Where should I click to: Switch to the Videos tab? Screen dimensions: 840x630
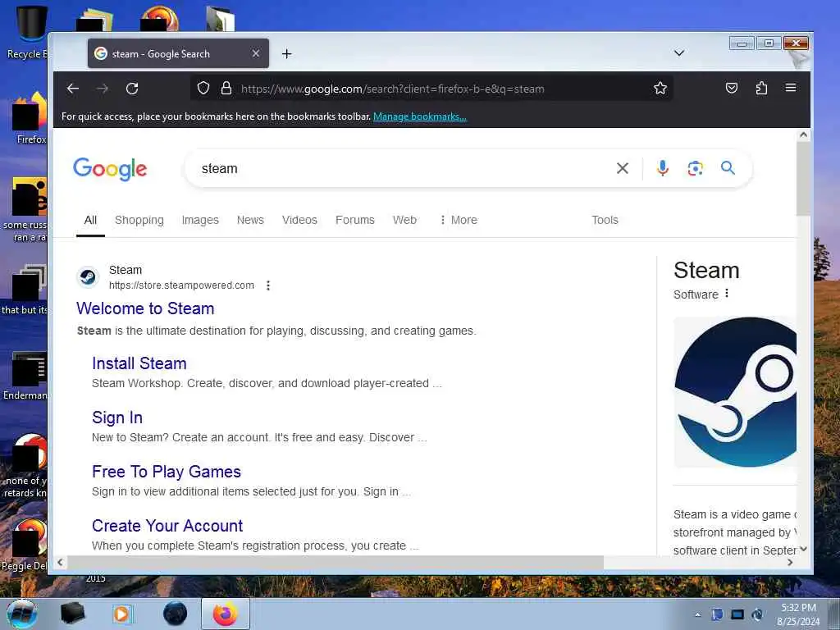(299, 220)
